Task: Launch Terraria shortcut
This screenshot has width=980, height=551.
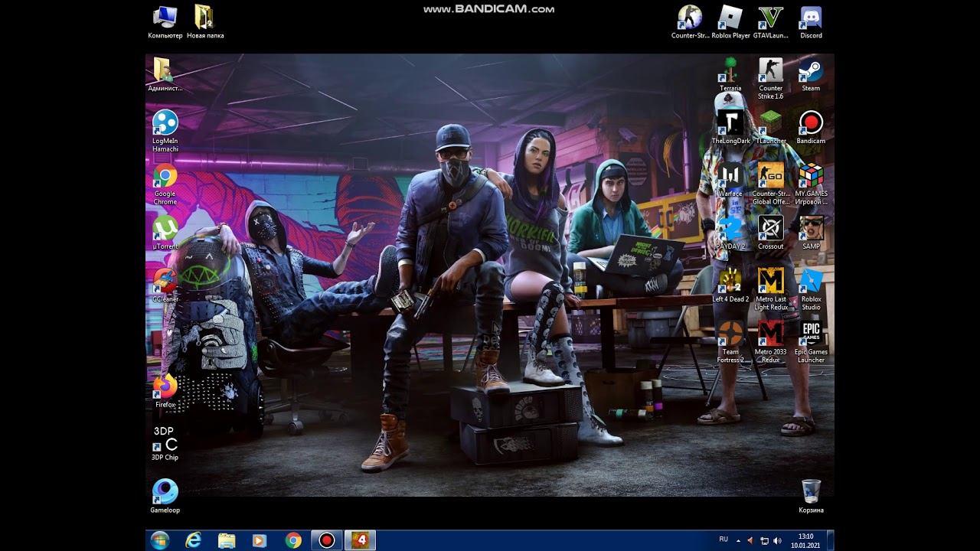Action: [x=730, y=74]
